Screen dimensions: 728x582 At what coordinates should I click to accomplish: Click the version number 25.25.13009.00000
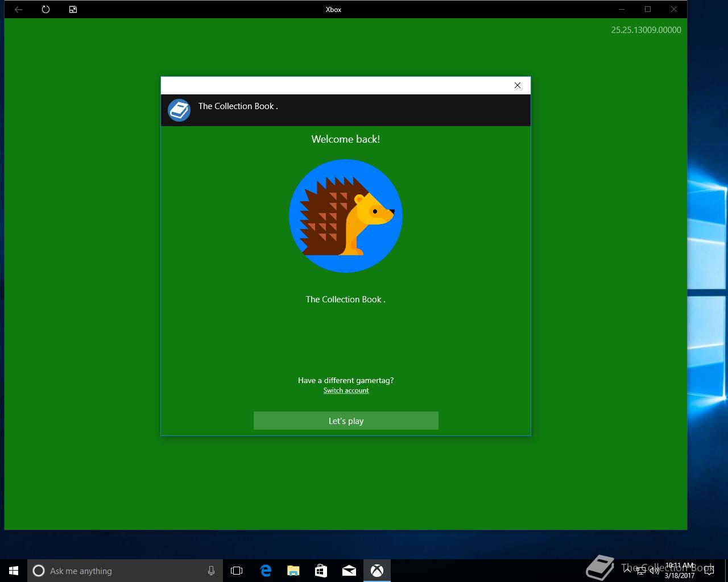coord(646,30)
